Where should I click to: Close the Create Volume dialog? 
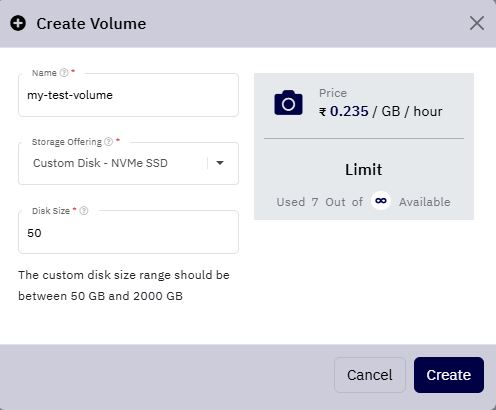[x=477, y=23]
